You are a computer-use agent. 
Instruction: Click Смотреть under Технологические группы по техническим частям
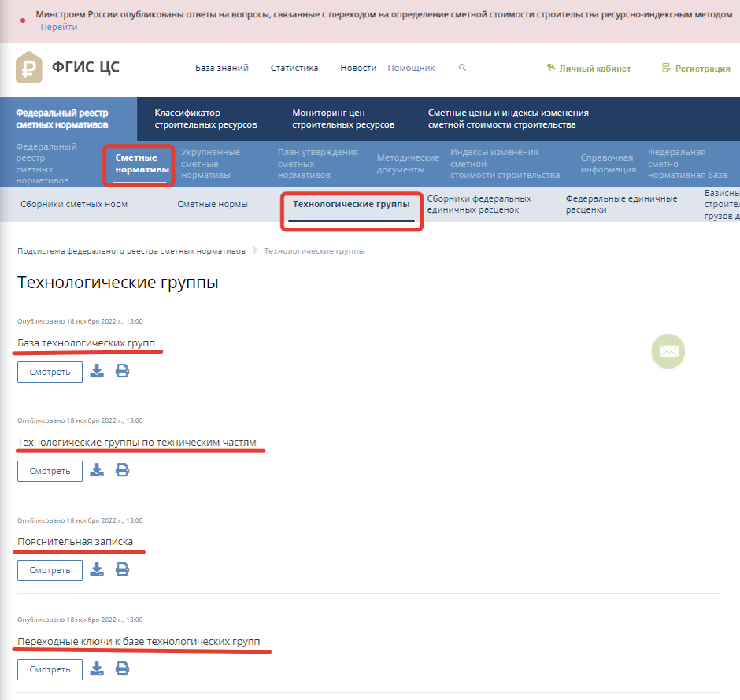pos(50,471)
